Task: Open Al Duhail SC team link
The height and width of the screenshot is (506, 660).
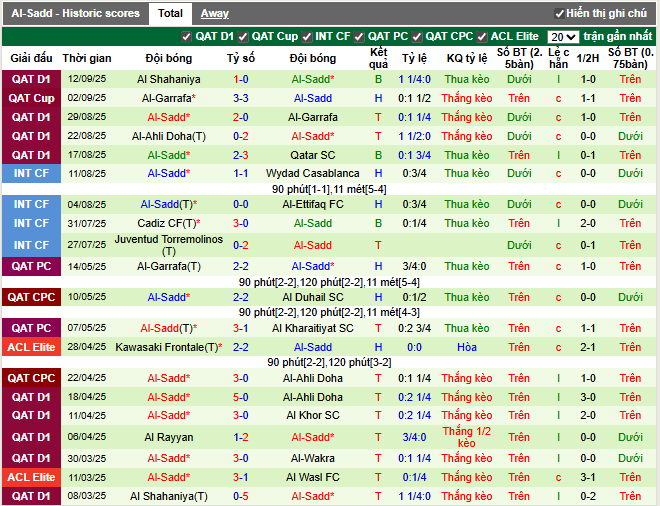Action: click(x=313, y=297)
